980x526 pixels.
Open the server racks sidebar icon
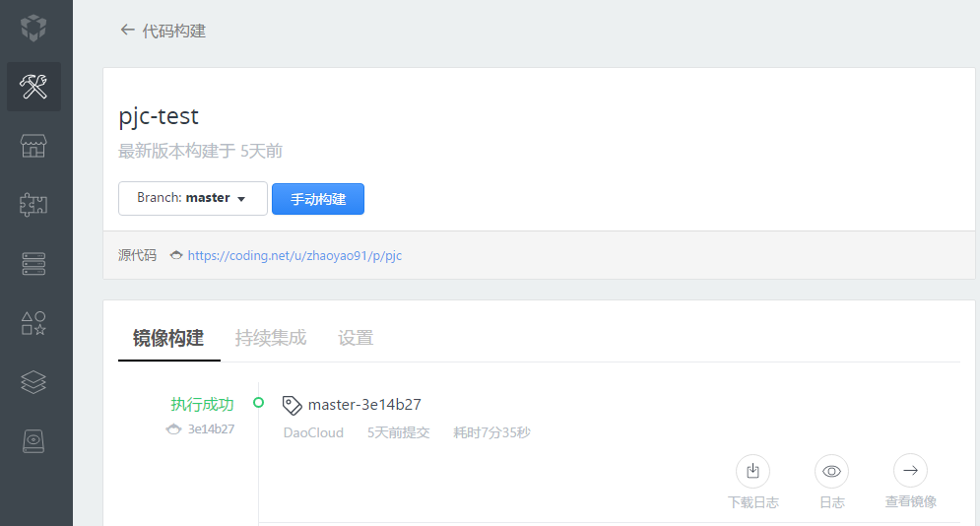(33, 264)
